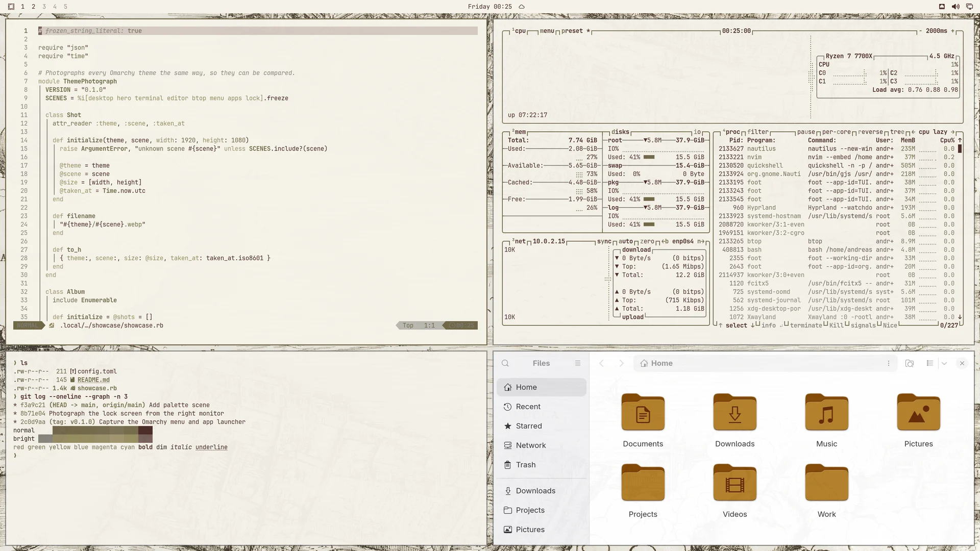Click Nice in btop proc footer

(x=890, y=325)
